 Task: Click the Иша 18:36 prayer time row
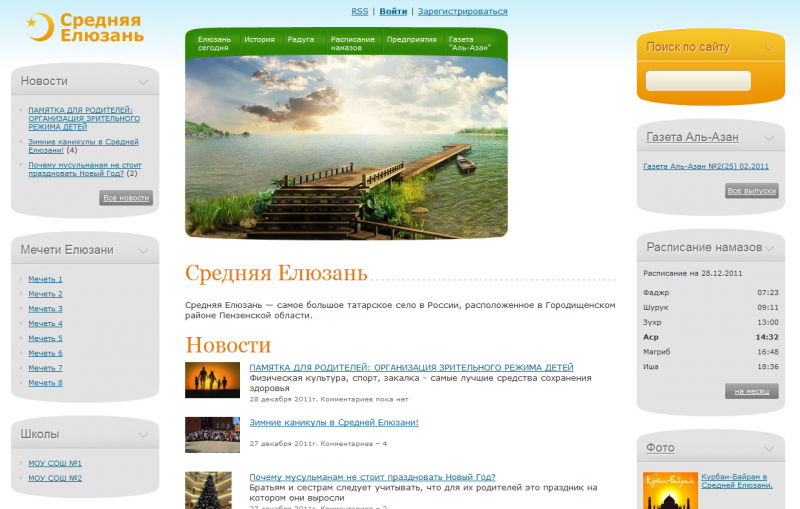711,367
